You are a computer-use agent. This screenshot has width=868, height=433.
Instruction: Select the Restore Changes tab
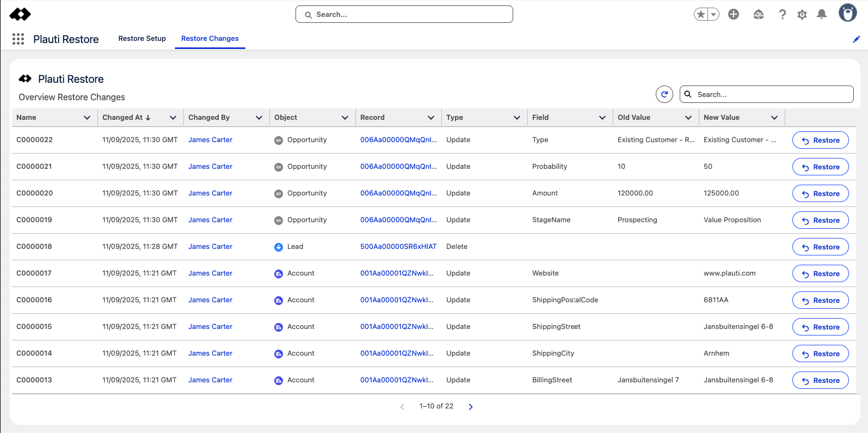[x=210, y=39]
